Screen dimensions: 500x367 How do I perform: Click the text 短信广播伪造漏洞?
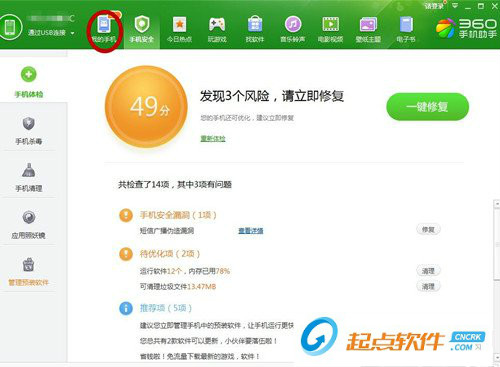coord(167,230)
